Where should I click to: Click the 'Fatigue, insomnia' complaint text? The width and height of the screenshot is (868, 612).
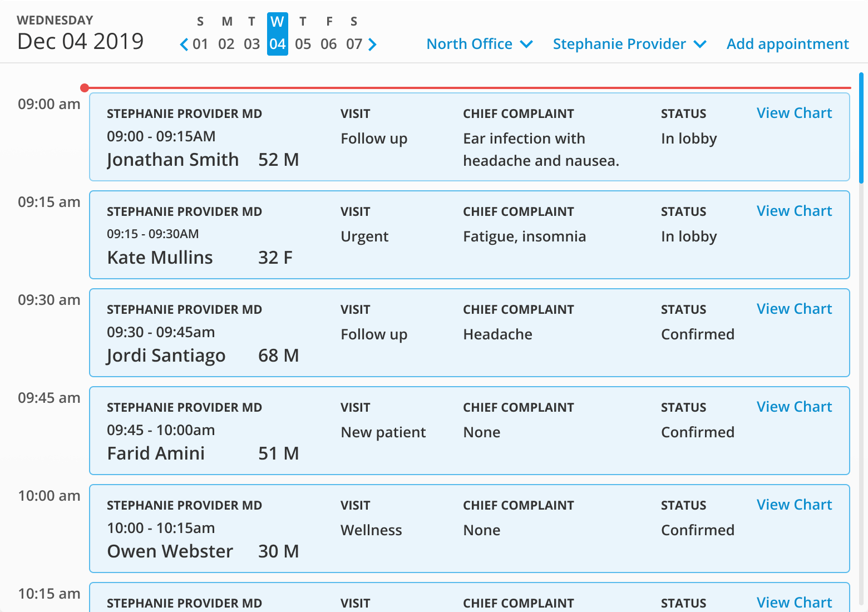pos(524,236)
